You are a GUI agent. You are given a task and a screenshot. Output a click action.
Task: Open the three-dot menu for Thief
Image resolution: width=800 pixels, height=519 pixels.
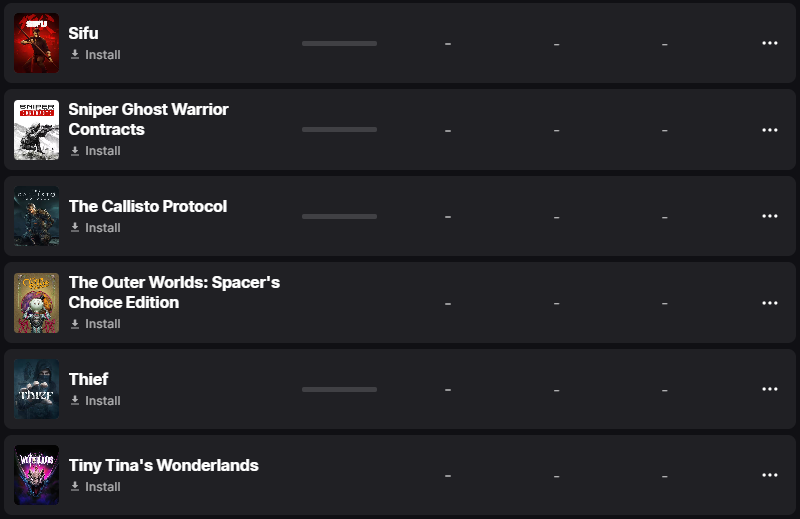tap(769, 389)
